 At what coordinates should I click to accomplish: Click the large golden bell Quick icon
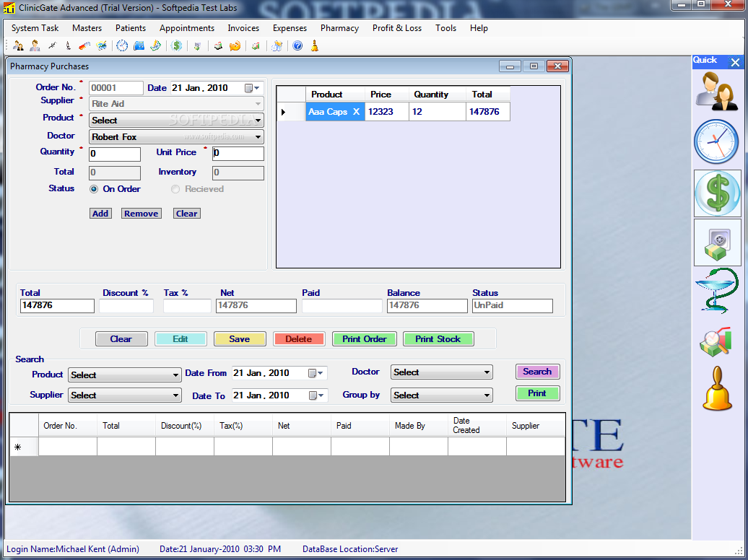tap(717, 388)
